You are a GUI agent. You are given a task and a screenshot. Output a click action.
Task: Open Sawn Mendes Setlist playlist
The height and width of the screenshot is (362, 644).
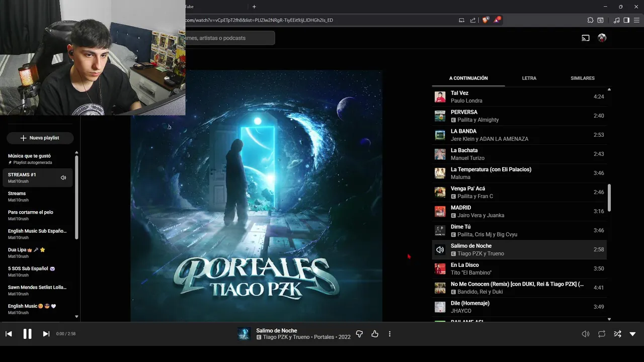[38, 290]
